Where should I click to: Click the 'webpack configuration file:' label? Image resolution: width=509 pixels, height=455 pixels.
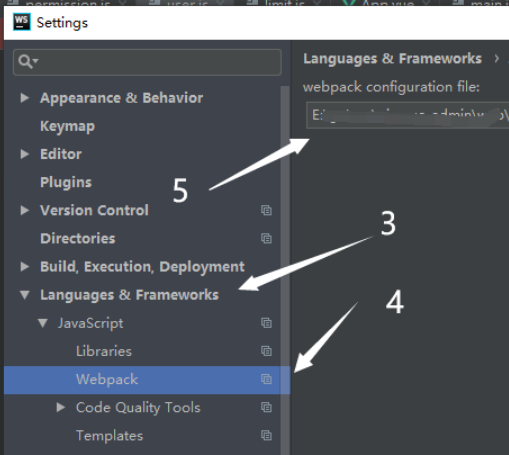[391, 87]
